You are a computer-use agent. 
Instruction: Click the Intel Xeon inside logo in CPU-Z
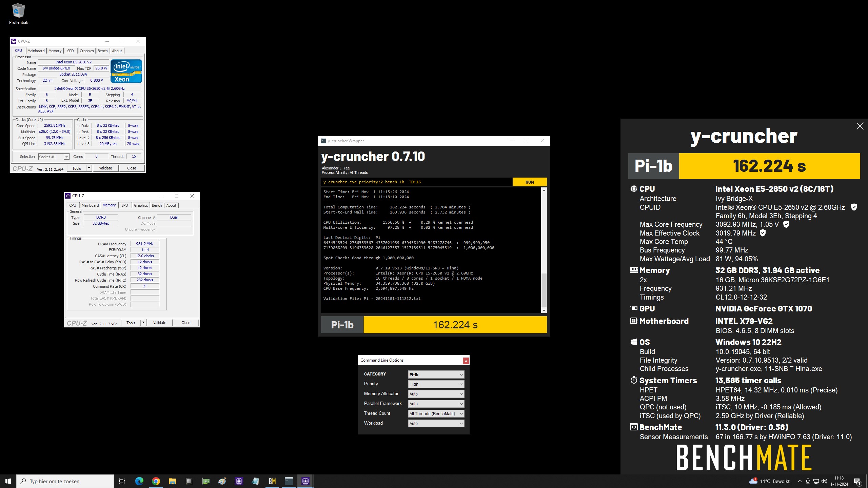(126, 71)
